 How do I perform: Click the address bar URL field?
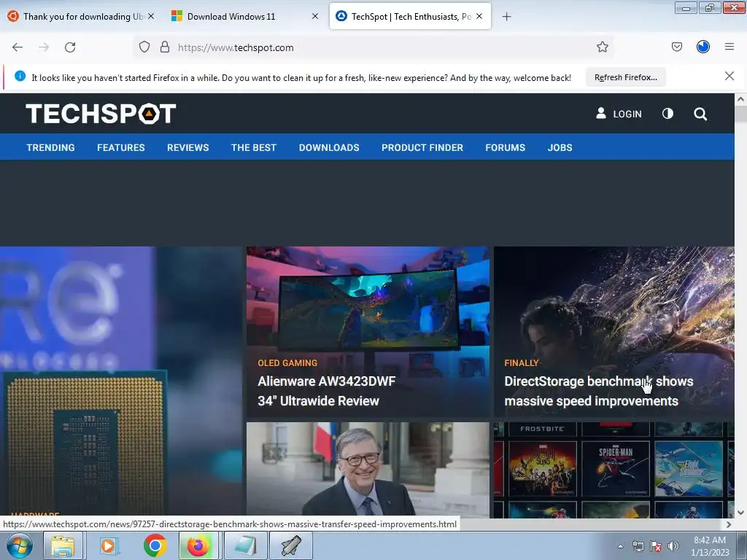click(373, 47)
